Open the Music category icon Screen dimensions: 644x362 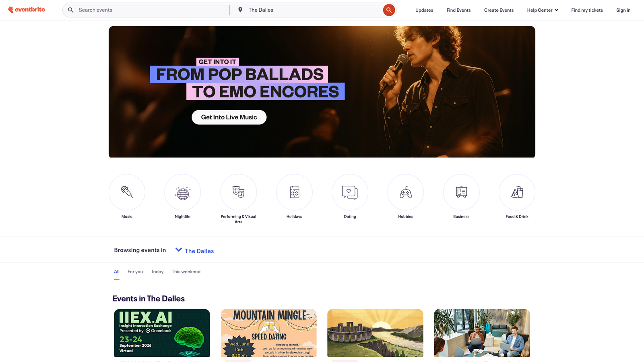pos(127,192)
